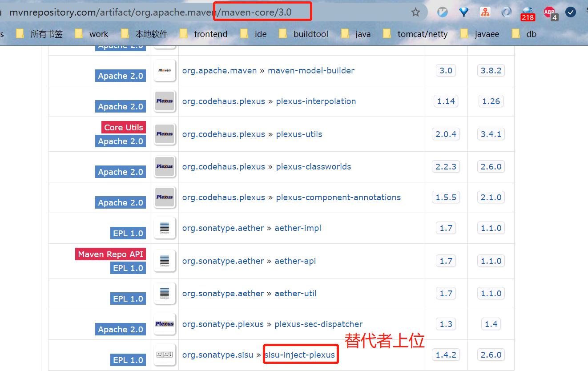Open update version 3.4.1 of plexus-utils
The height and width of the screenshot is (371, 588).
point(491,134)
